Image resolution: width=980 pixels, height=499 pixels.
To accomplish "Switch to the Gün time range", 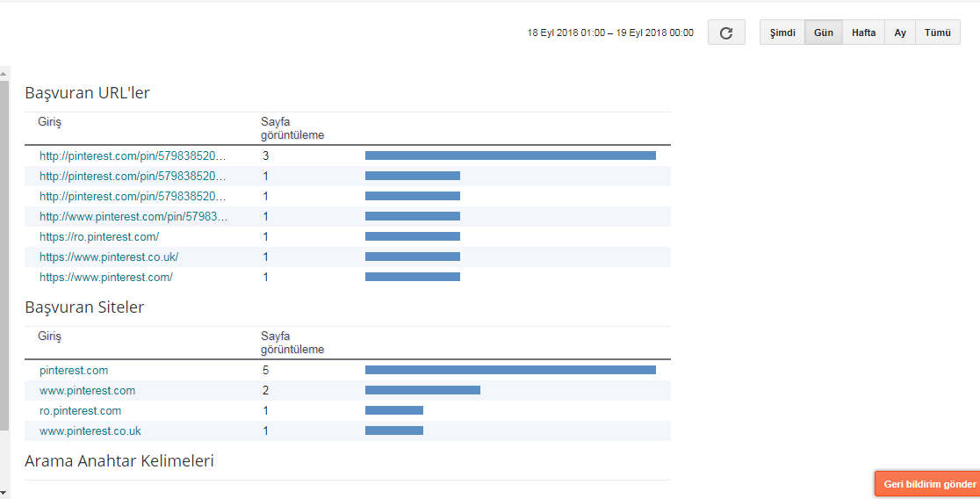I will click(x=823, y=33).
